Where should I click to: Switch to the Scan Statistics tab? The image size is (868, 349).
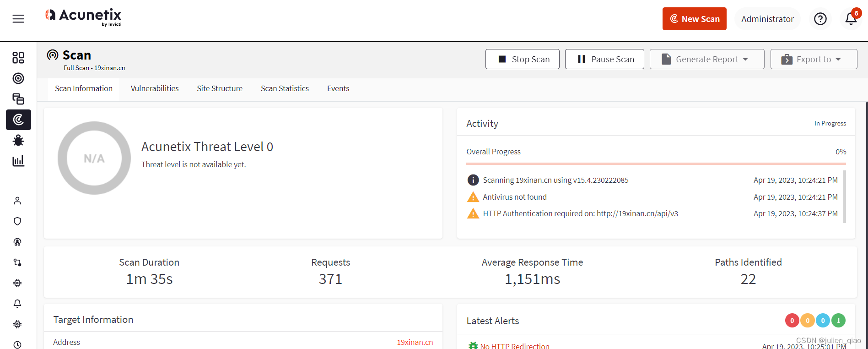285,89
